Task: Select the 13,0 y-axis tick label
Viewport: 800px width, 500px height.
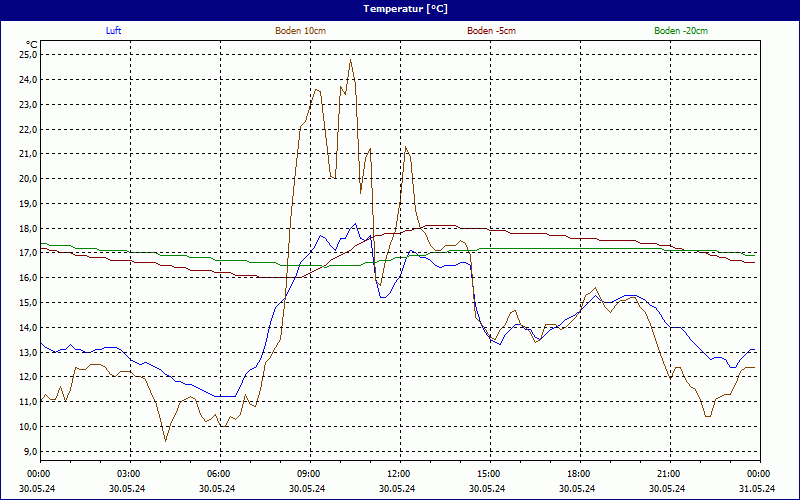Action: [26, 352]
